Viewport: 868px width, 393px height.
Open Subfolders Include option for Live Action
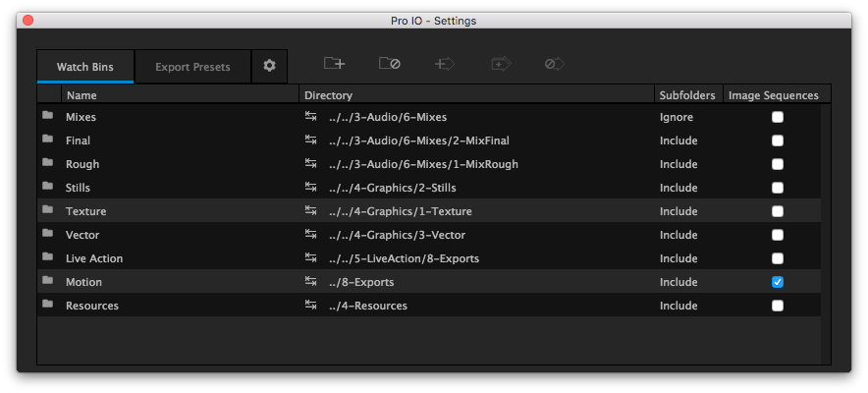(678, 258)
